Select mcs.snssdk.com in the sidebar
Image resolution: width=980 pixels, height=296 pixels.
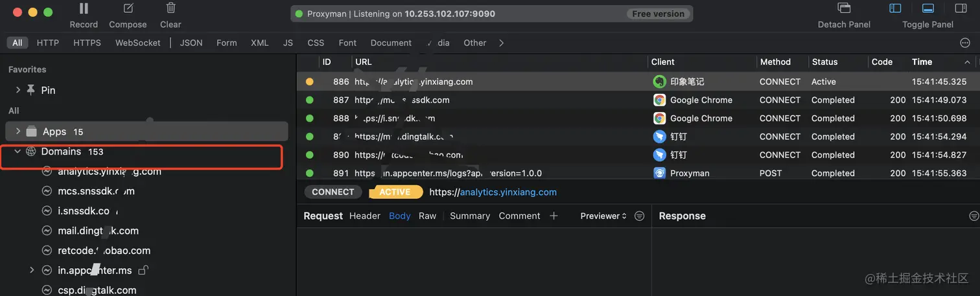[x=96, y=191]
